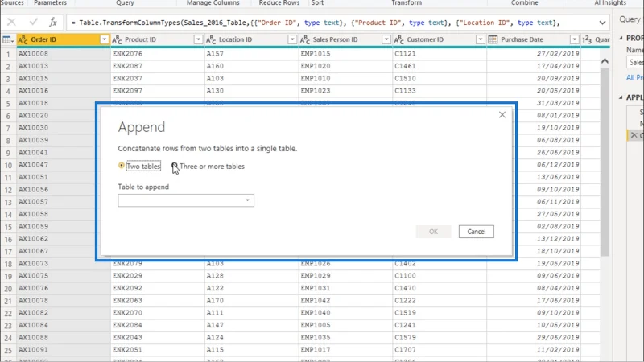Cancel formula edit with X icon
Viewport: 644px width, 362px height.
click(11, 23)
